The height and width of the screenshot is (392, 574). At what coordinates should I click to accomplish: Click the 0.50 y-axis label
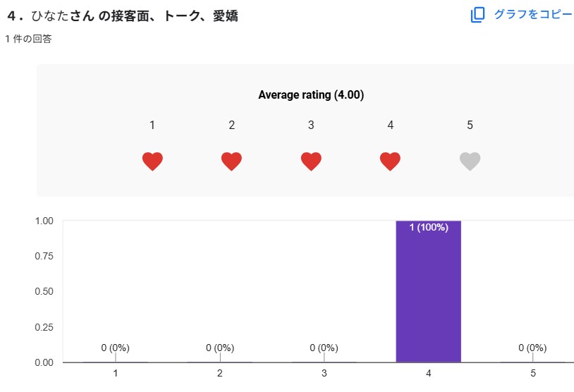pyautogui.click(x=44, y=292)
